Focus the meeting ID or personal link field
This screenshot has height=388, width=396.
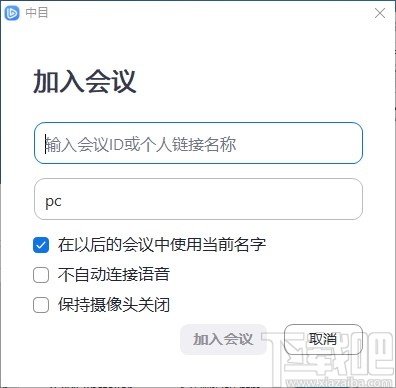tap(198, 143)
